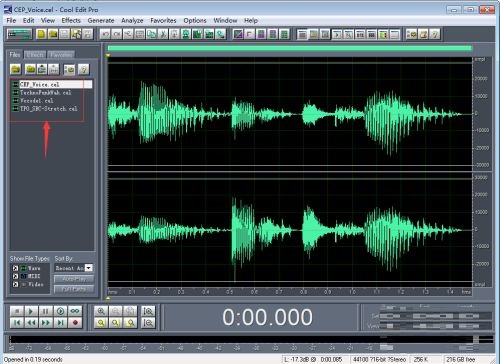Click the Go to Beginning transport button
The width and height of the screenshot is (500, 364).
(17, 323)
